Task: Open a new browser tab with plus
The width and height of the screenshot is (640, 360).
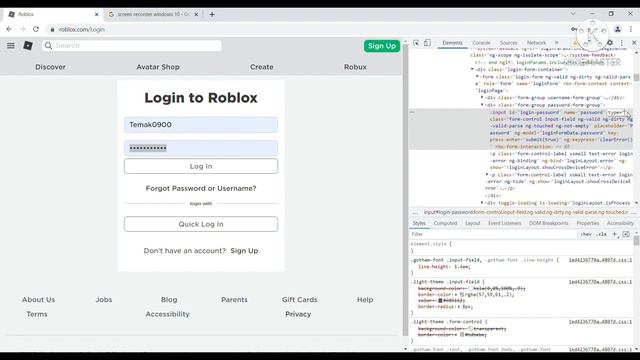Action: 212,14
